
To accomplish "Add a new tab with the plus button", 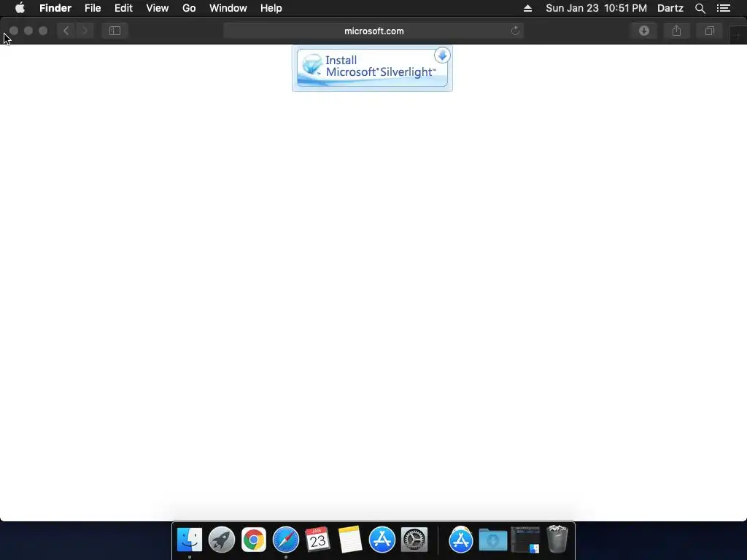I will [738, 35].
